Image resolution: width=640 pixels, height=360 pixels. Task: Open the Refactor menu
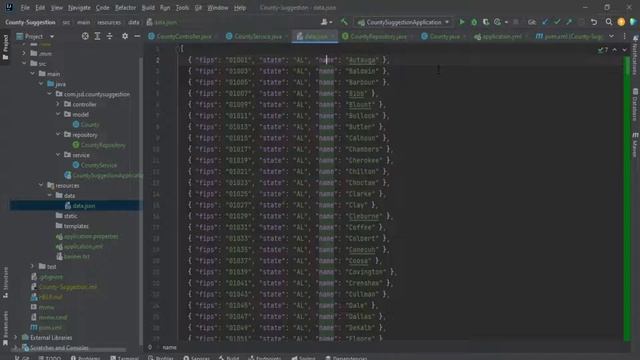point(125,8)
